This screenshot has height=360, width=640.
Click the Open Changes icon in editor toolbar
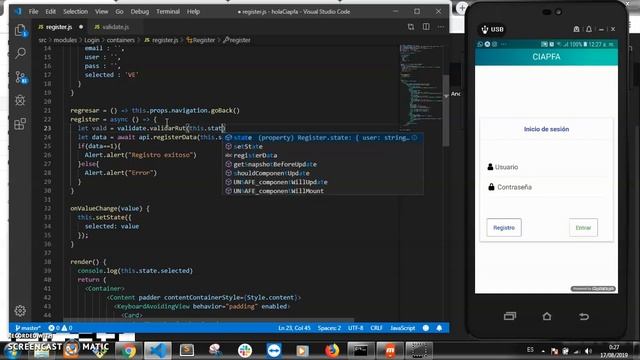click(x=411, y=27)
